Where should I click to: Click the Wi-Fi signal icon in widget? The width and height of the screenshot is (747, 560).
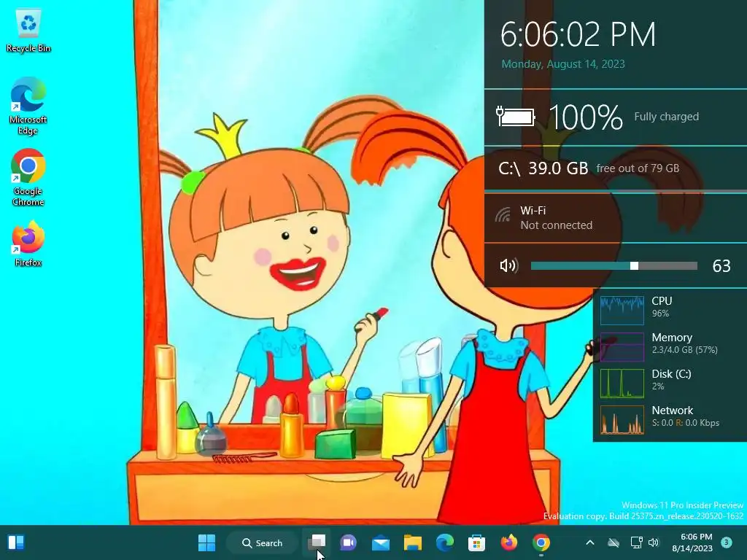tap(503, 215)
